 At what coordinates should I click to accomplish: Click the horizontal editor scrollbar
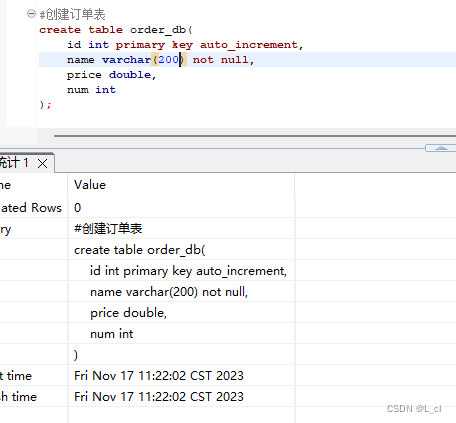coord(255,136)
